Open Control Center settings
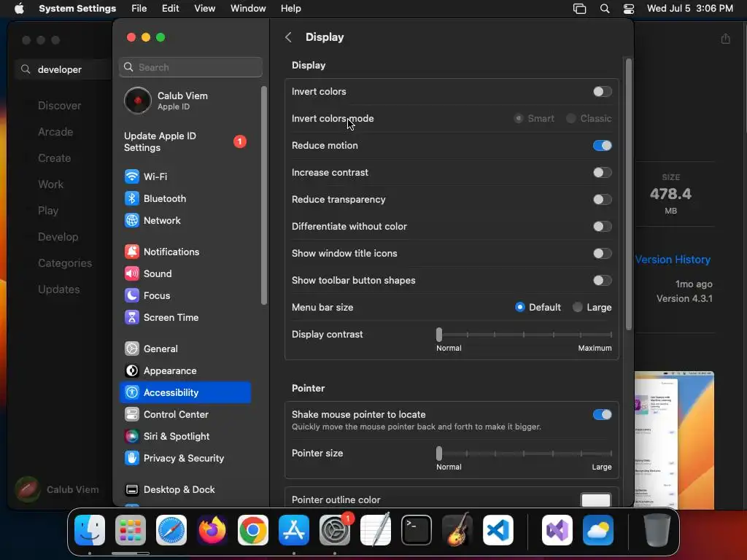 [x=185, y=415]
